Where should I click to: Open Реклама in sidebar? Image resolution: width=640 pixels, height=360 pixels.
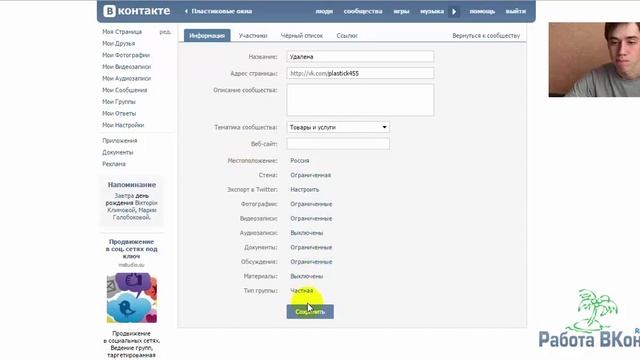(x=114, y=164)
